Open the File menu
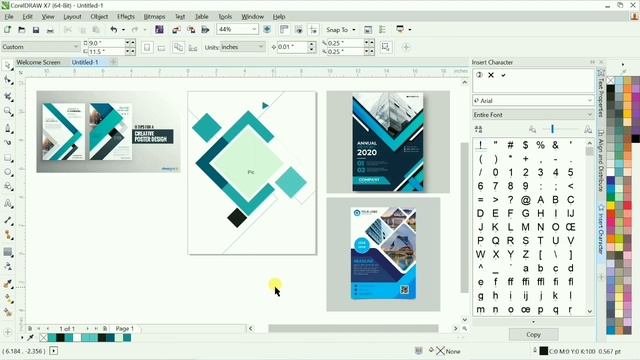The image size is (640, 360). [x=9, y=17]
